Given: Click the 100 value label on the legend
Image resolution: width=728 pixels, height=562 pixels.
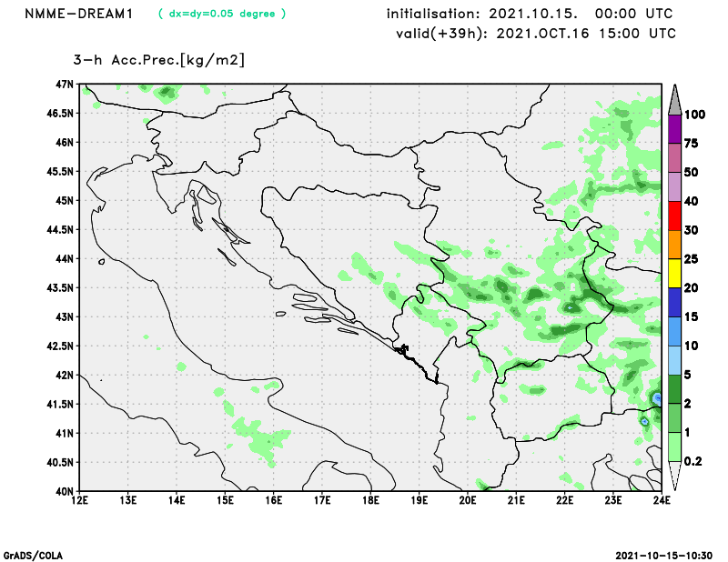Looking at the screenshot, I should (x=695, y=115).
